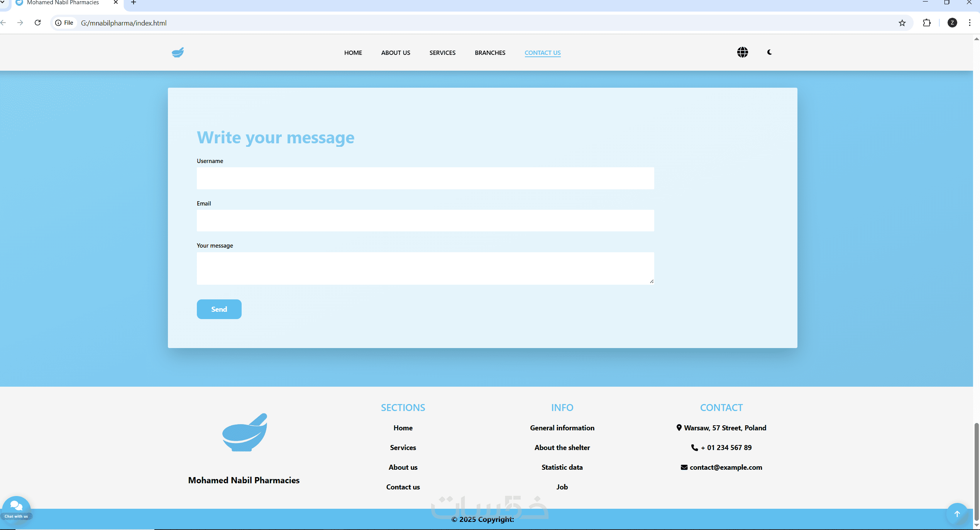Click the large footer pharmacy logo
Viewport: 980px width, 530px height.
[244, 432]
